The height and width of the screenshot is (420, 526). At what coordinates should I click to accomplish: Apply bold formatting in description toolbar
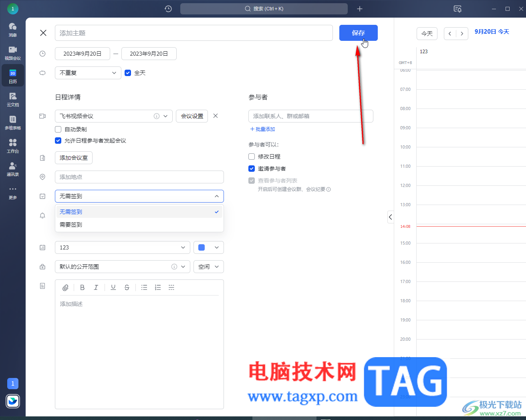82,287
